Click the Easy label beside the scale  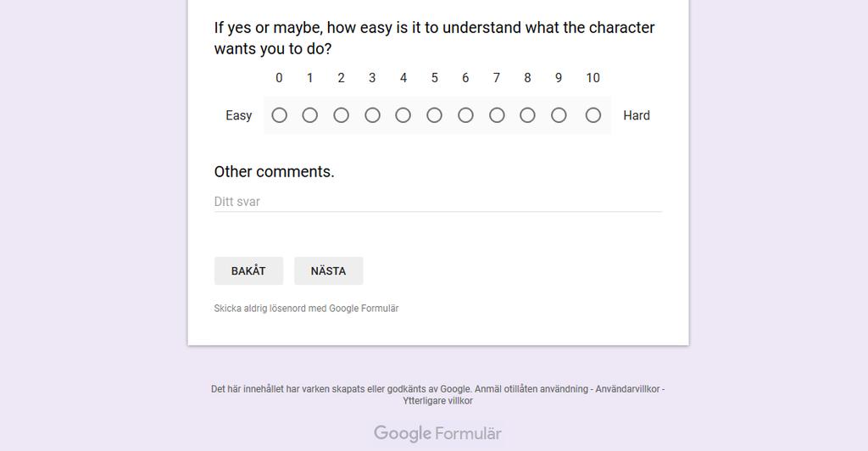(238, 115)
